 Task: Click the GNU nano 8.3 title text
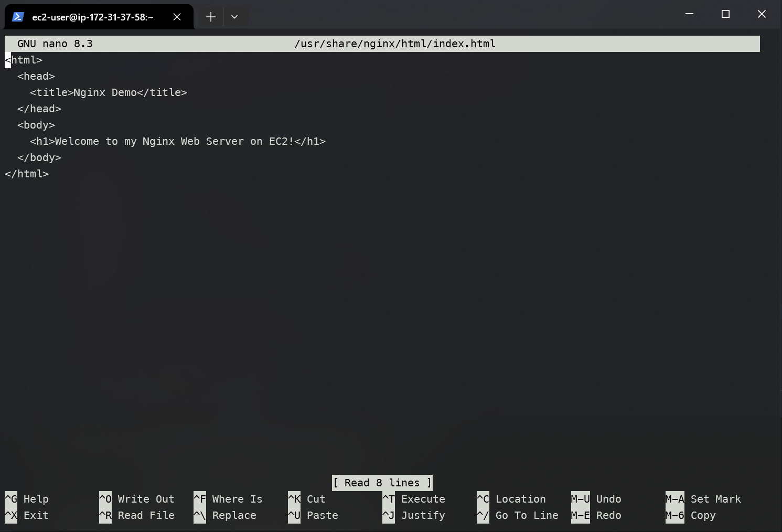click(x=55, y=44)
